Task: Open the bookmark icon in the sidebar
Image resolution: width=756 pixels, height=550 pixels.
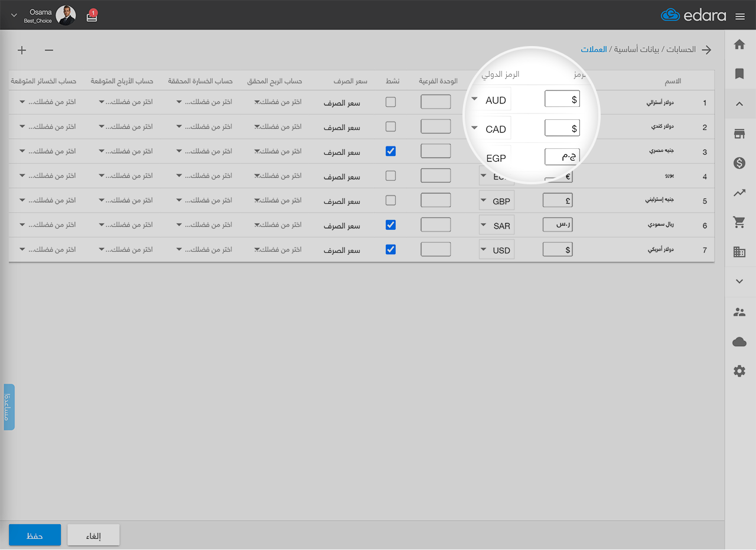Action: coord(739,74)
